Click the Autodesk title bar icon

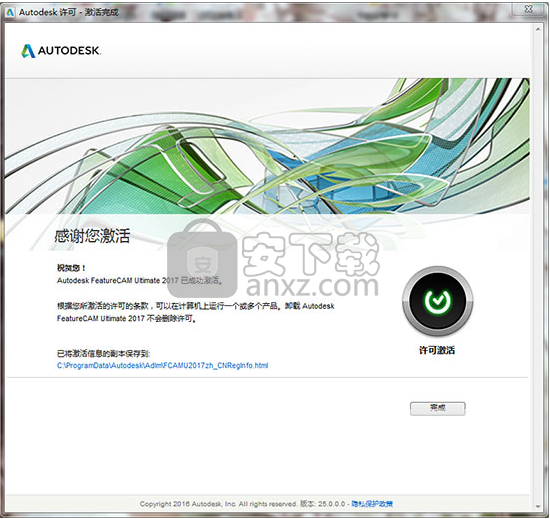(10, 12)
